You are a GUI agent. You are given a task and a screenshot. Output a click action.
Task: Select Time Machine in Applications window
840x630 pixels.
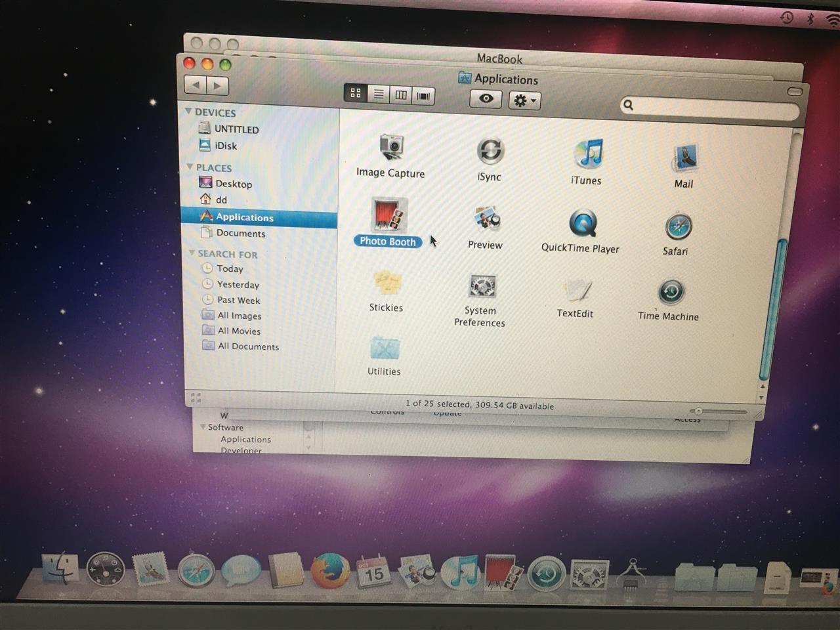click(x=671, y=293)
